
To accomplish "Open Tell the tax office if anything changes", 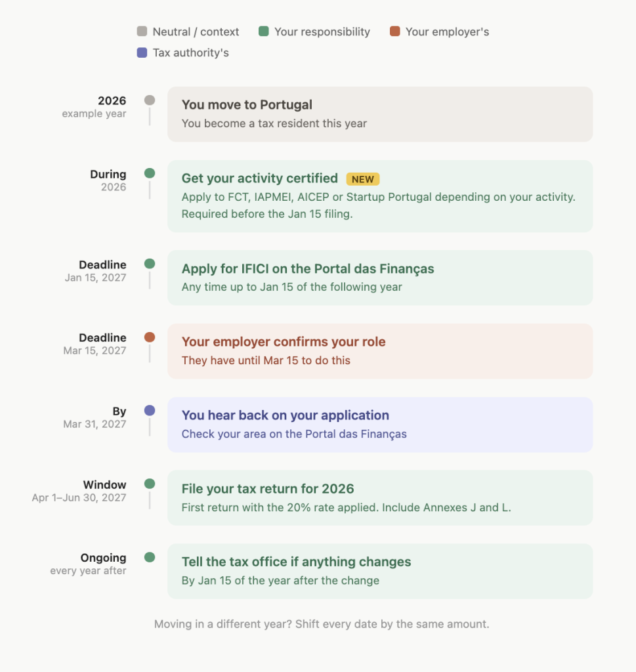I will pyautogui.click(x=380, y=572).
